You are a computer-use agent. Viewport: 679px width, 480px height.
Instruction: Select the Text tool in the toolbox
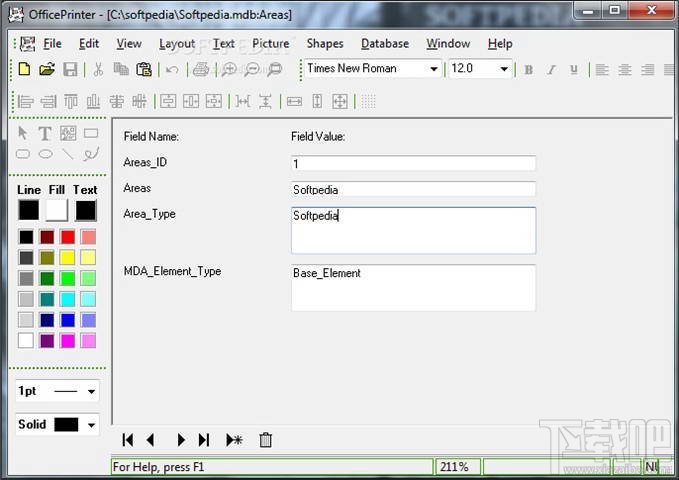point(45,133)
